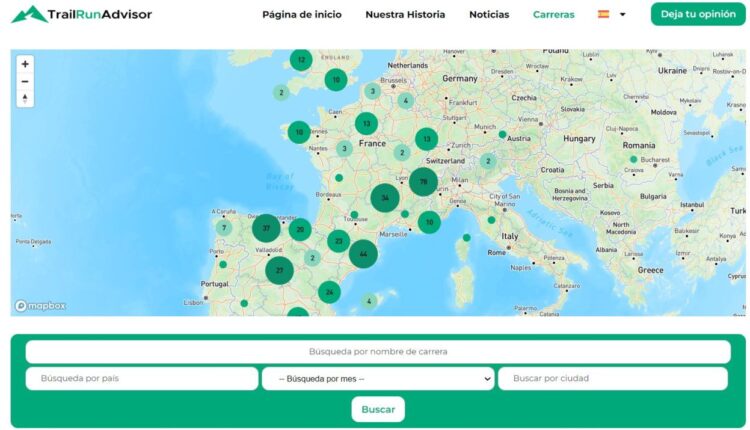The image size is (750, 430).
Task: Open the language selector dropdown arrow
Action: click(622, 14)
